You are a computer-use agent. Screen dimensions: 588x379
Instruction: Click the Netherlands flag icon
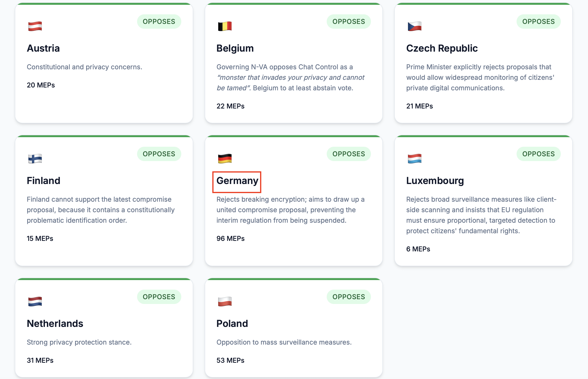pos(35,302)
